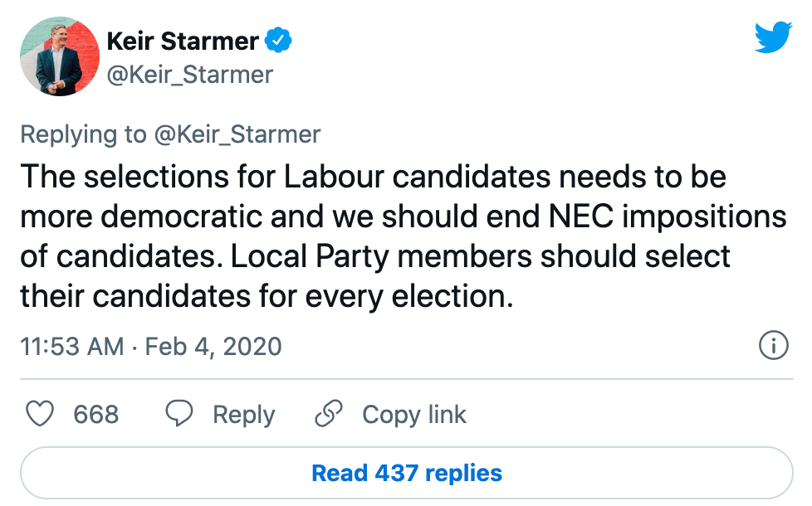The image size is (812, 506).
Task: Click the Keir Starmer display name
Action: point(182,39)
